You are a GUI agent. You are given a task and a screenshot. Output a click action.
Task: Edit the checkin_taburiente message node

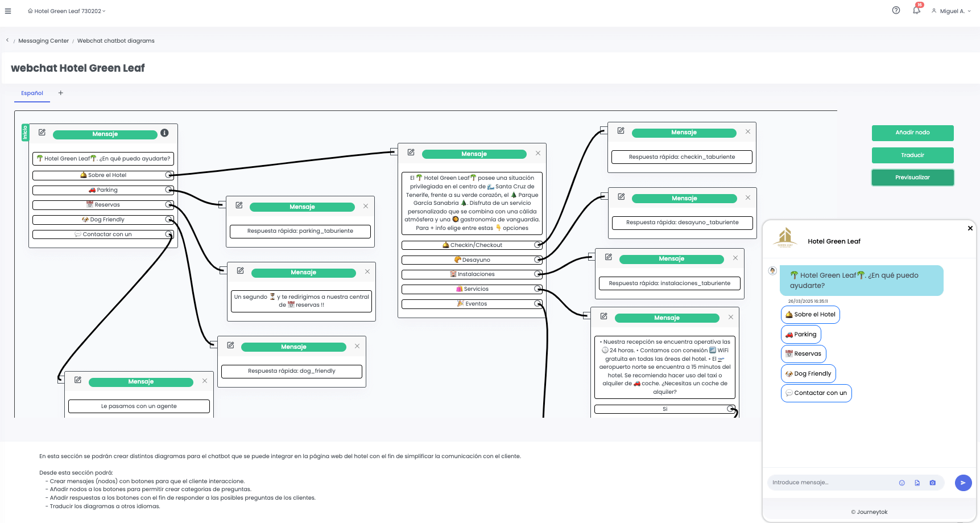pyautogui.click(x=621, y=131)
